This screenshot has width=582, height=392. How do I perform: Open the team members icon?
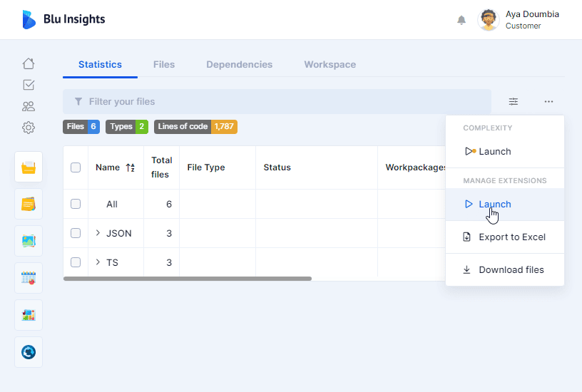pos(29,106)
